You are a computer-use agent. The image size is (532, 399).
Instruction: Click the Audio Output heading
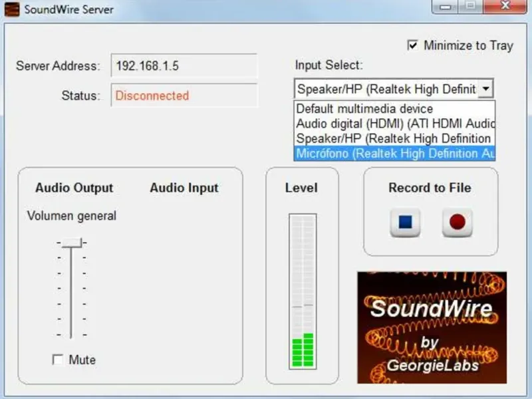click(x=74, y=188)
